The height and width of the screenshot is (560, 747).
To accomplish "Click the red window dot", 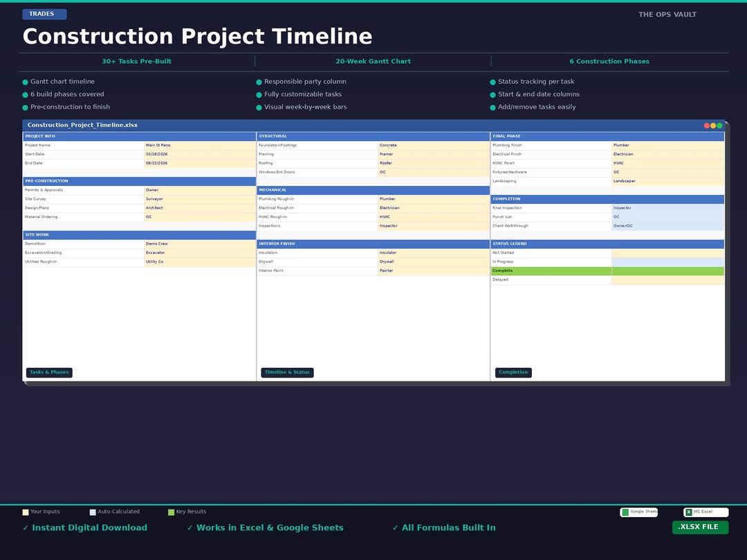I will (x=706, y=126).
